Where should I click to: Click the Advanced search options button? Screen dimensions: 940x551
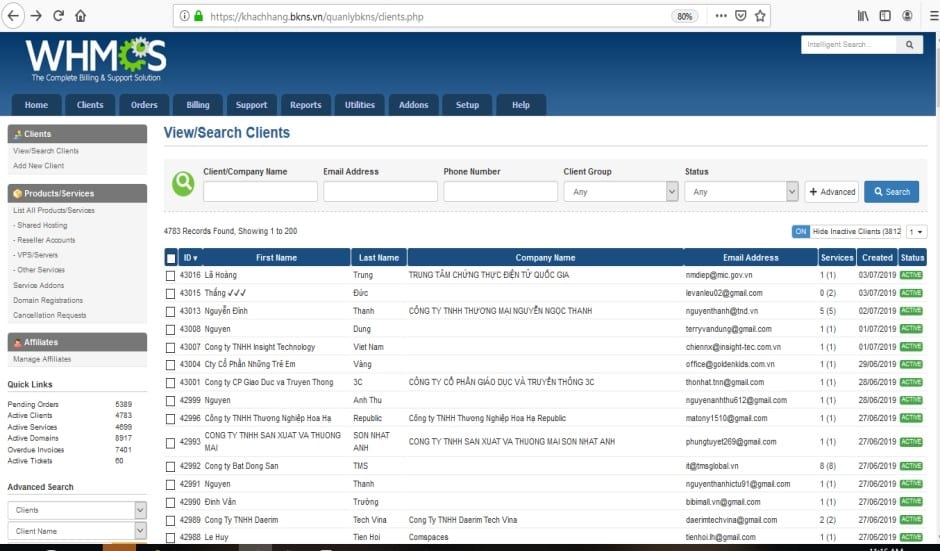pos(831,192)
